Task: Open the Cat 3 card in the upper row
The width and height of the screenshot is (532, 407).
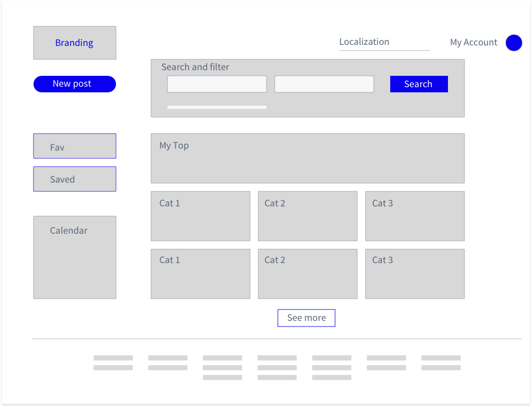Action: (414, 216)
